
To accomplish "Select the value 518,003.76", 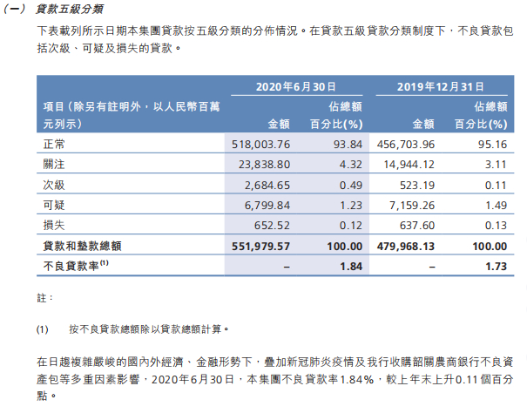I will point(260,145).
